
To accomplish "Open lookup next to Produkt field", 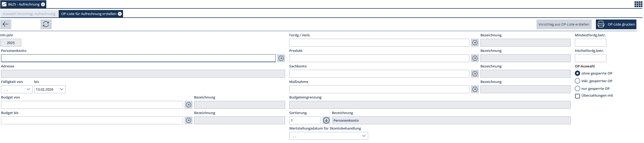I will [x=475, y=58].
